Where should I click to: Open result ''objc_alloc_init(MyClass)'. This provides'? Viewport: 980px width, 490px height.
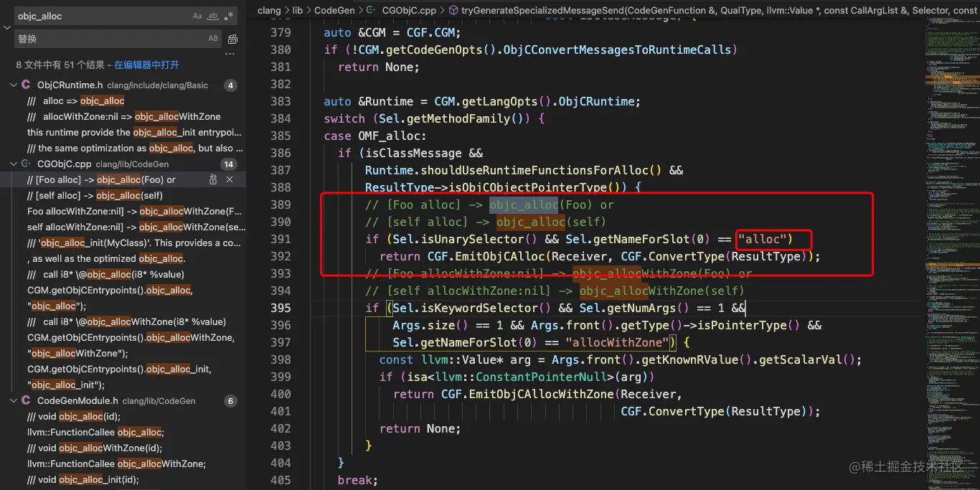point(134,242)
